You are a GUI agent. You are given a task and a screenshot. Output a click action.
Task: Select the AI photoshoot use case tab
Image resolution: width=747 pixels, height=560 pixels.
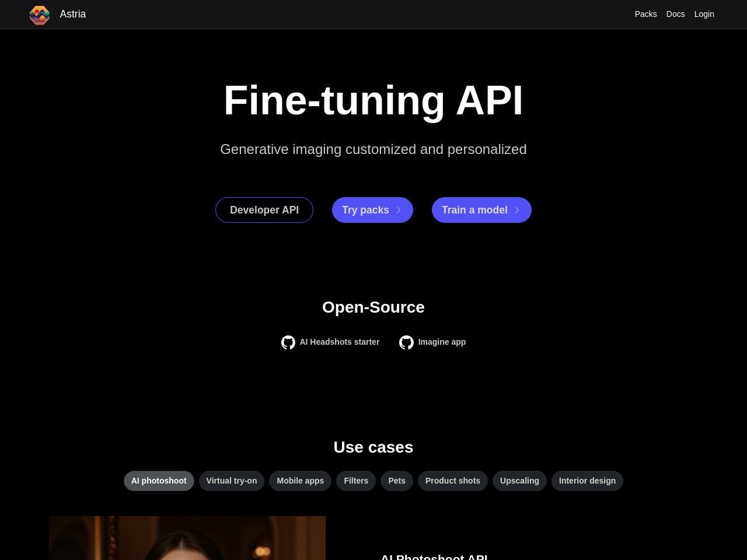(159, 481)
